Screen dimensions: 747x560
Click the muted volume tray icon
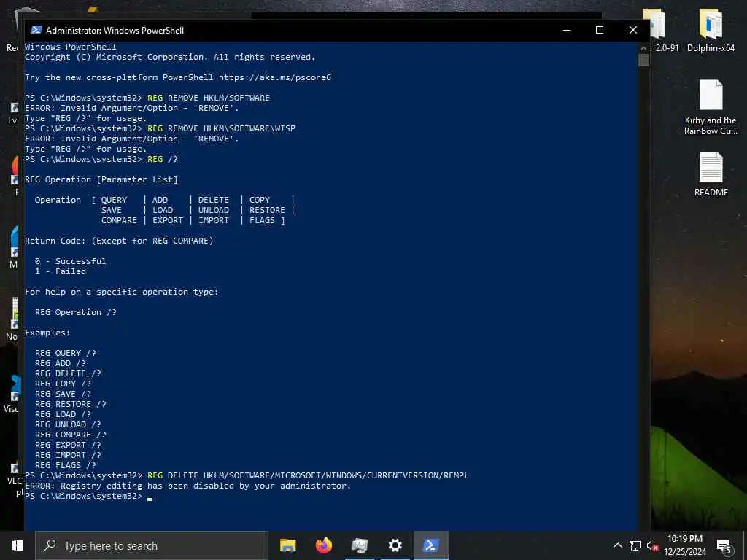pyautogui.click(x=652, y=545)
